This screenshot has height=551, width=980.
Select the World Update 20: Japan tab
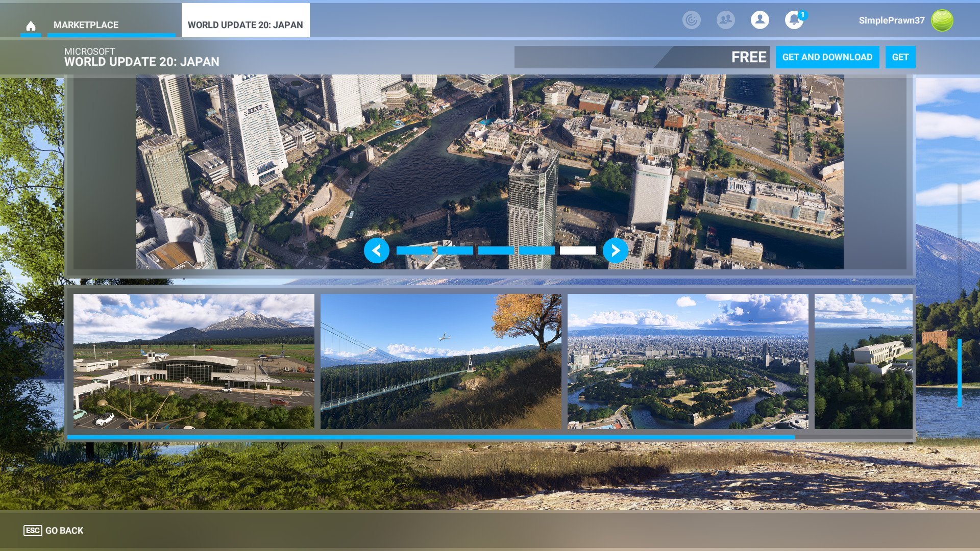[x=245, y=25]
